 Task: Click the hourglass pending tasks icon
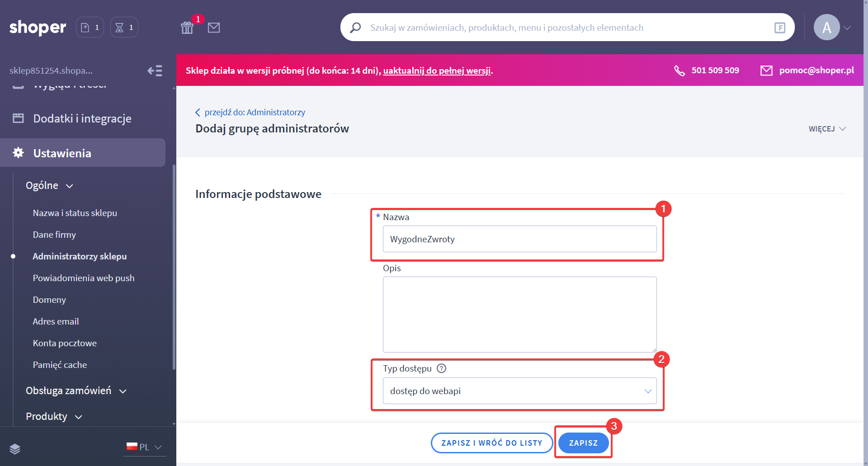(x=124, y=28)
